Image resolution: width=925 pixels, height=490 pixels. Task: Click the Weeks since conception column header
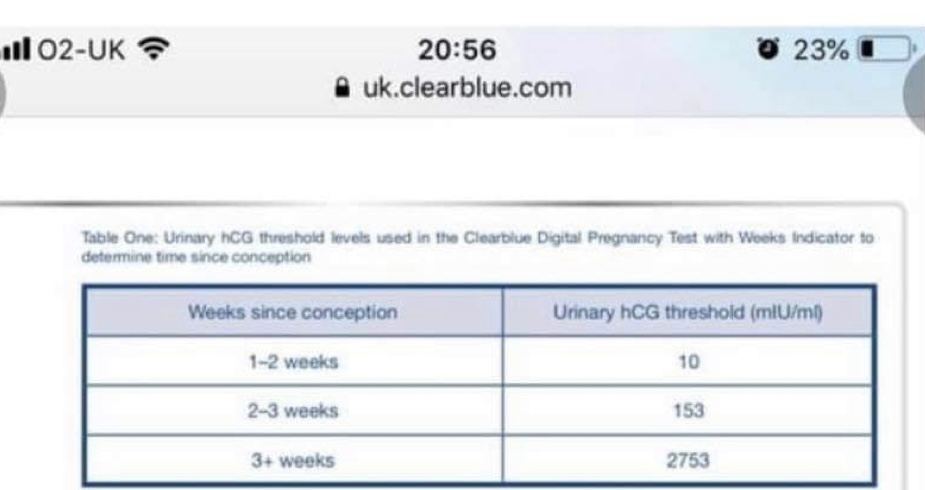(x=293, y=312)
